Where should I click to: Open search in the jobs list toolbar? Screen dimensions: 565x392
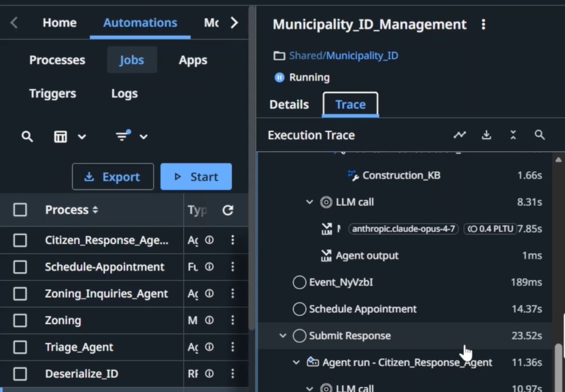pos(27,137)
